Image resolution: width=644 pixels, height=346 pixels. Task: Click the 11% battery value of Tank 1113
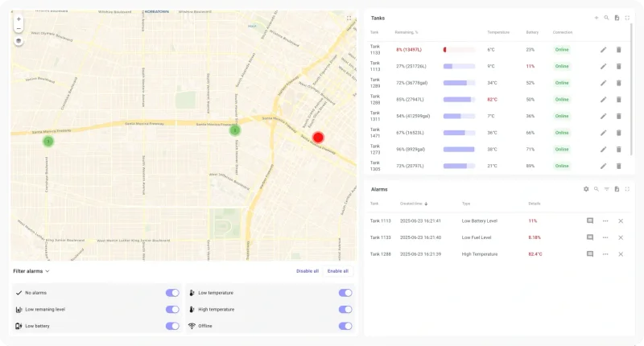coord(530,66)
